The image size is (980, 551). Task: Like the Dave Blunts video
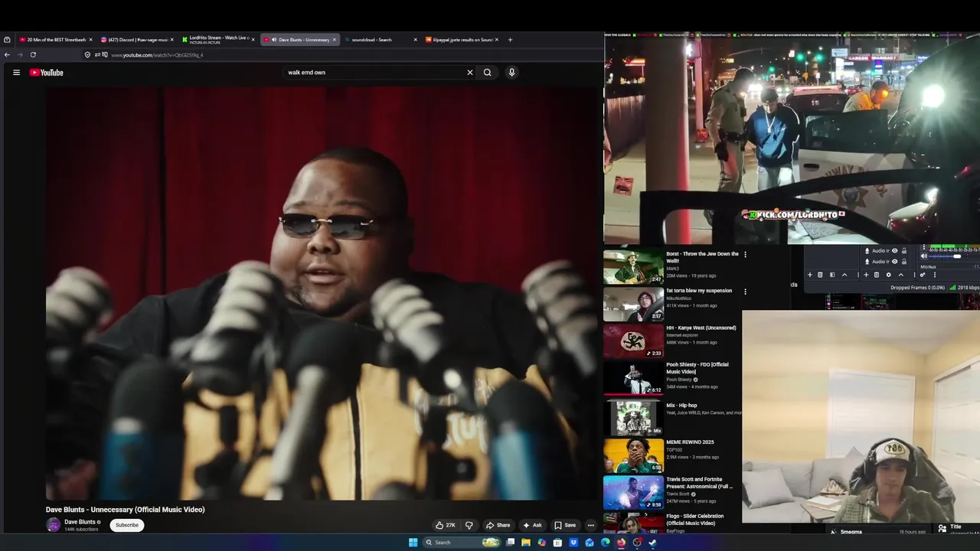pyautogui.click(x=445, y=525)
